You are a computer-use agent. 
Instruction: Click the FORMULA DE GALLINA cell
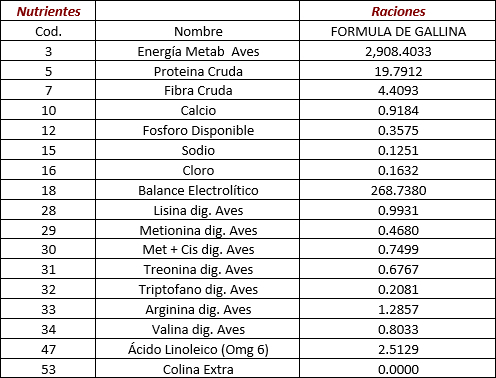(398, 31)
